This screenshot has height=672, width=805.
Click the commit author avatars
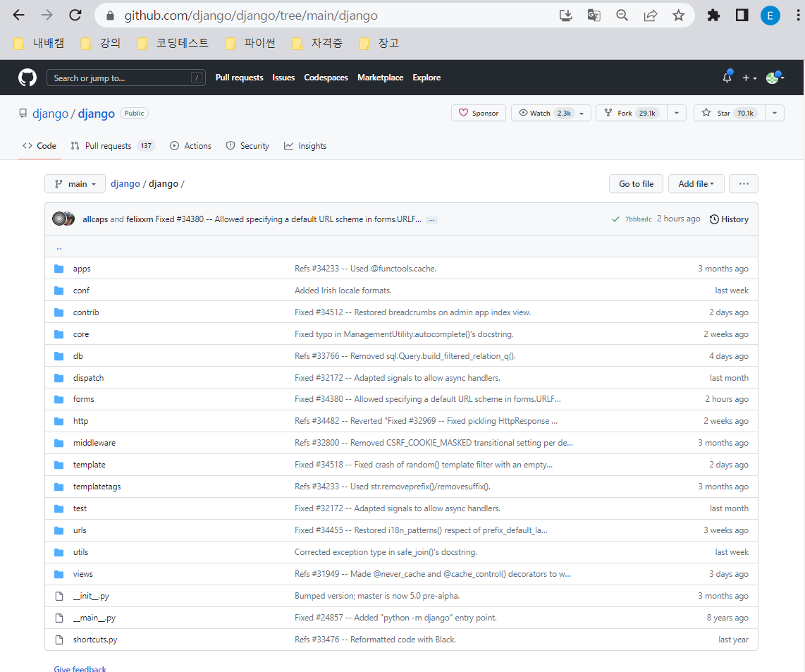63,219
